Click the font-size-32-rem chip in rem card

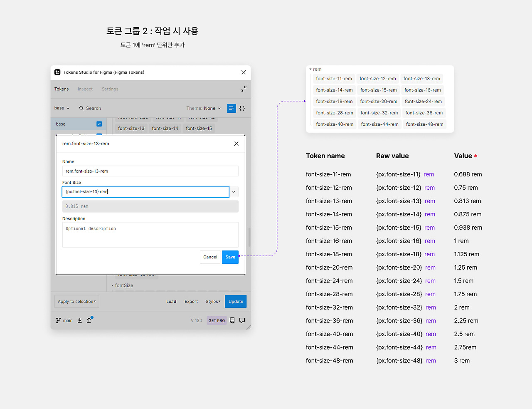(x=379, y=113)
